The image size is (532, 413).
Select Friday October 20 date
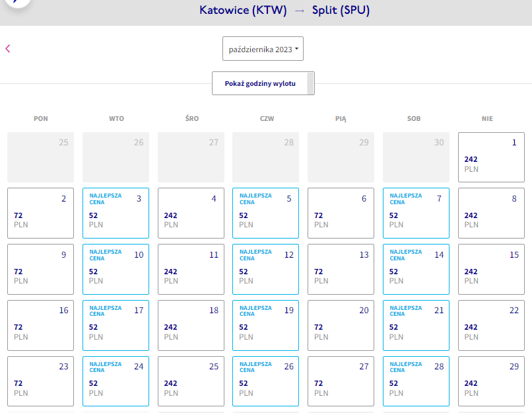coord(341,325)
